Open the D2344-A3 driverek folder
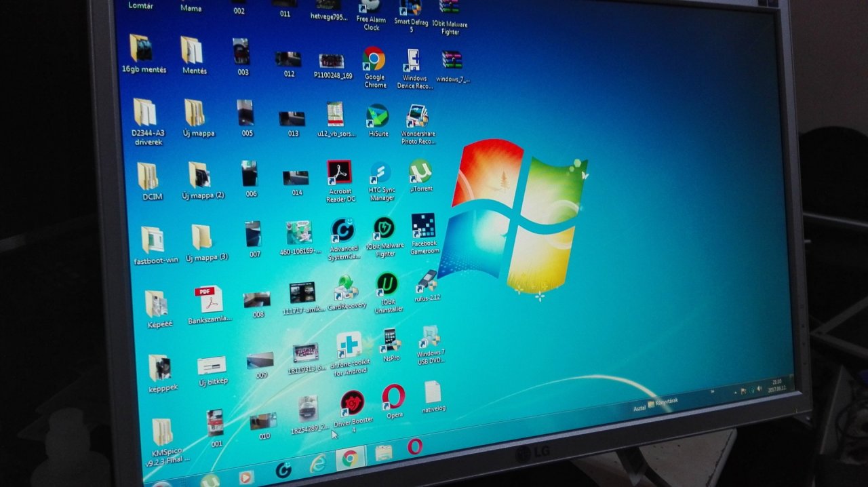This screenshot has height=487, width=868. [x=144, y=112]
